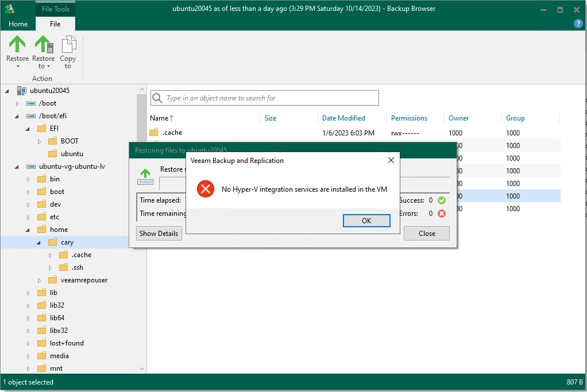Collapse the home folder in the tree
Image resolution: width=587 pixels, height=392 pixels.
27,229
